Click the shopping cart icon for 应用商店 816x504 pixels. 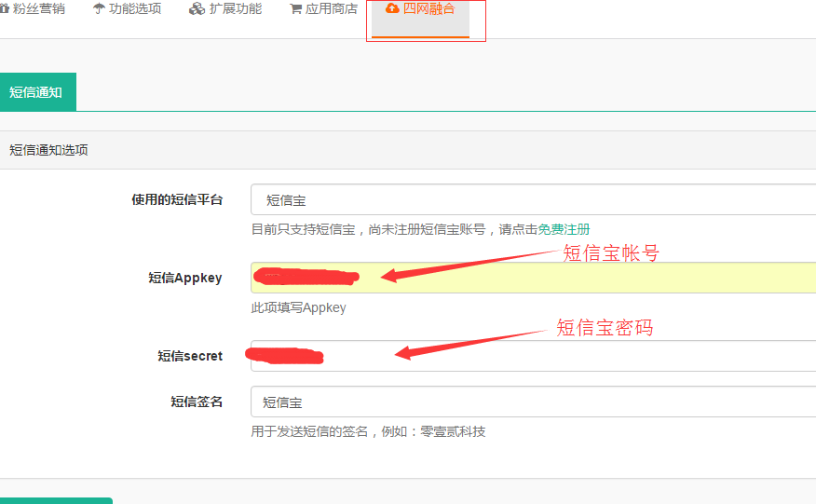[295, 9]
